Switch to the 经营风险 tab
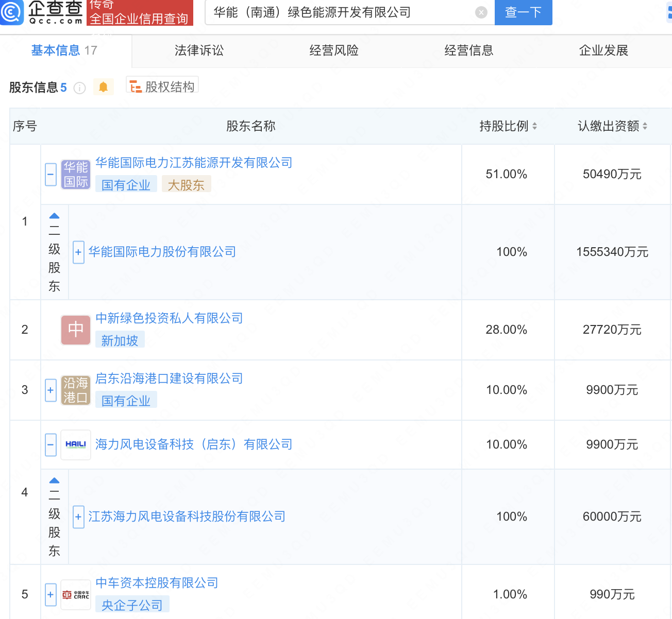 tap(334, 50)
